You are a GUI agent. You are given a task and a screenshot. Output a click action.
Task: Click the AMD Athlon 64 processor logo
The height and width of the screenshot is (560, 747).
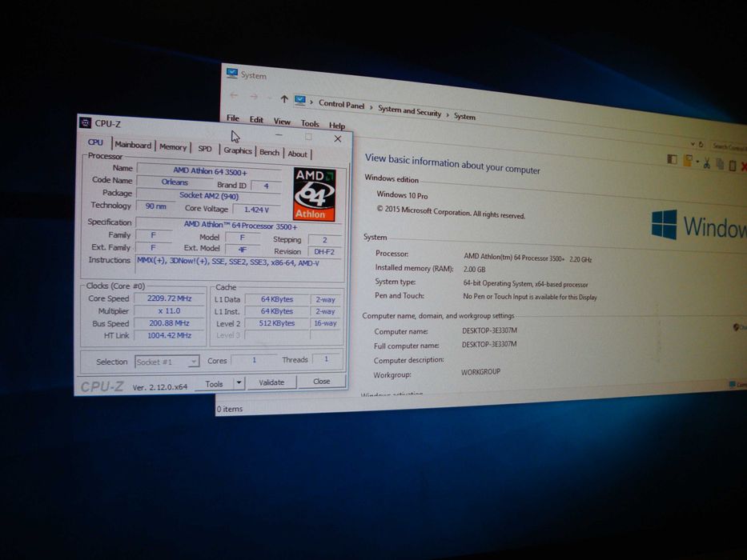pyautogui.click(x=314, y=194)
